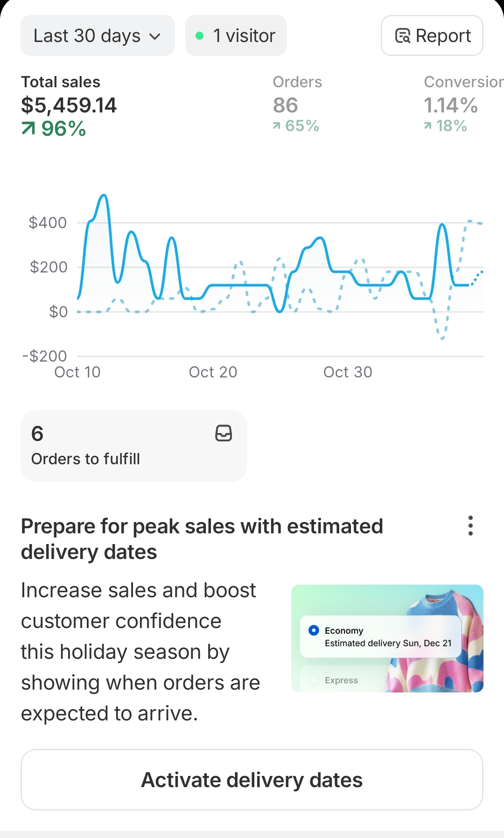This screenshot has height=838, width=504.
Task: Click the sales chart peak near Oct 10
Action: [104, 196]
